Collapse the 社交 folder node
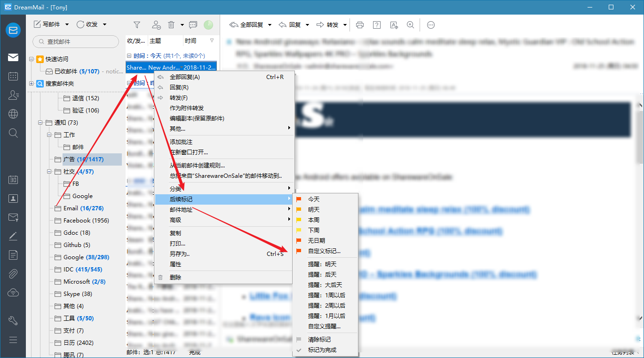Screen dimensions: 644x358 coord(49,172)
